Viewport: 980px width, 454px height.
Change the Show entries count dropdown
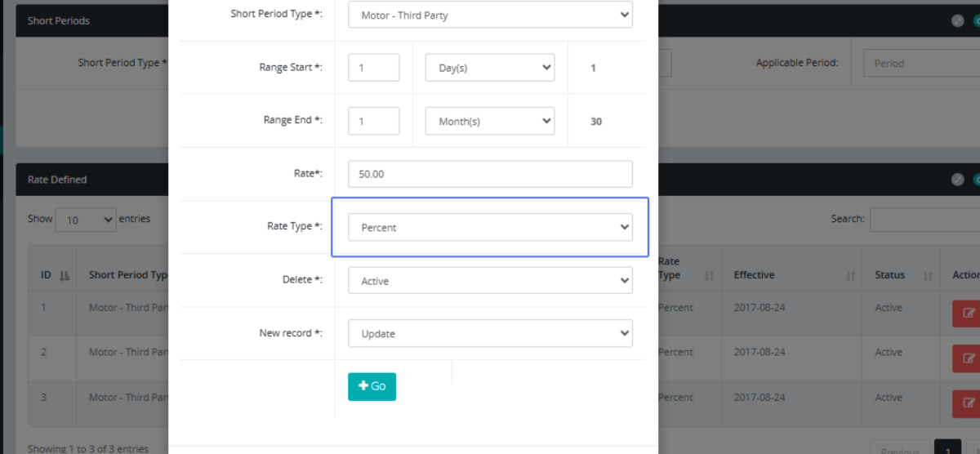click(86, 220)
